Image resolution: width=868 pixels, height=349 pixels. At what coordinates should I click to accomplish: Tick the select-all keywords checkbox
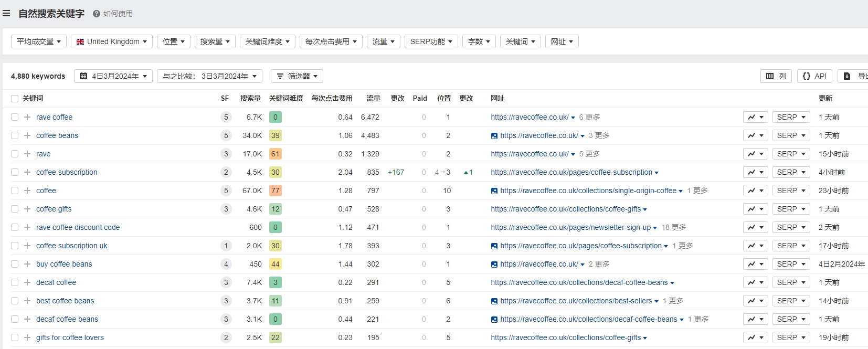[15, 99]
